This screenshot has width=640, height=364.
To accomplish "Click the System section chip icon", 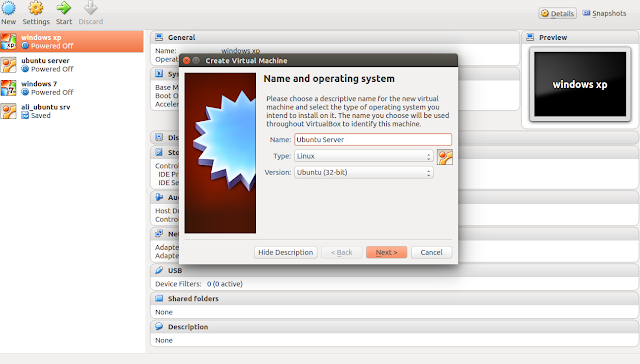I will [x=159, y=74].
